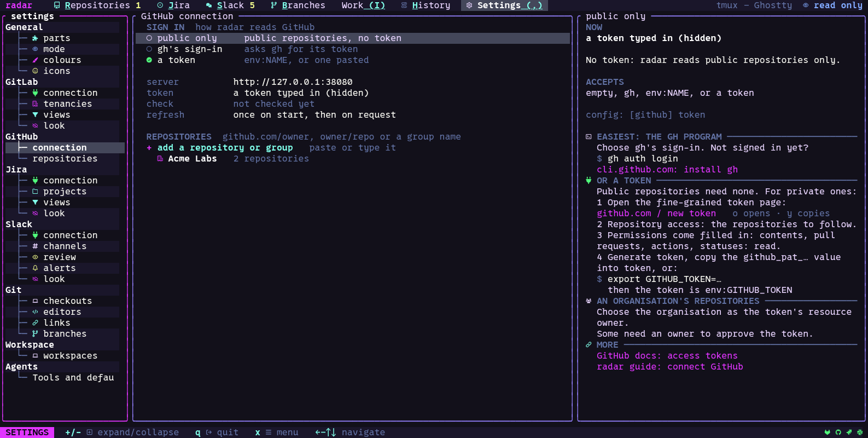
Task: Open the parts settings puzzle icon
Action: (35, 38)
